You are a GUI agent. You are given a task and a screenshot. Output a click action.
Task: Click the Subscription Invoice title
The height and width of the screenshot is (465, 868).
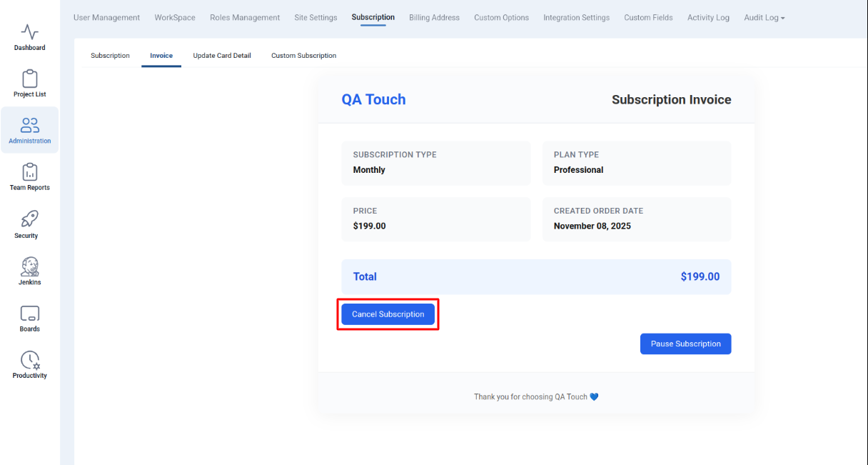(x=671, y=100)
